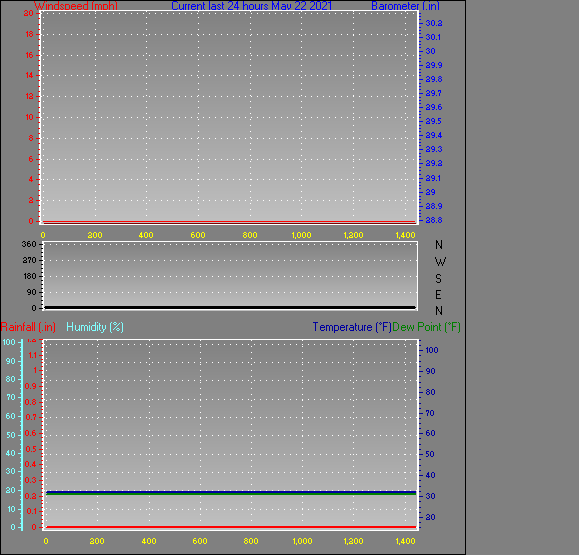579x555 pixels.
Task: Click the blue temperature line in lower chart
Action: coord(231,491)
